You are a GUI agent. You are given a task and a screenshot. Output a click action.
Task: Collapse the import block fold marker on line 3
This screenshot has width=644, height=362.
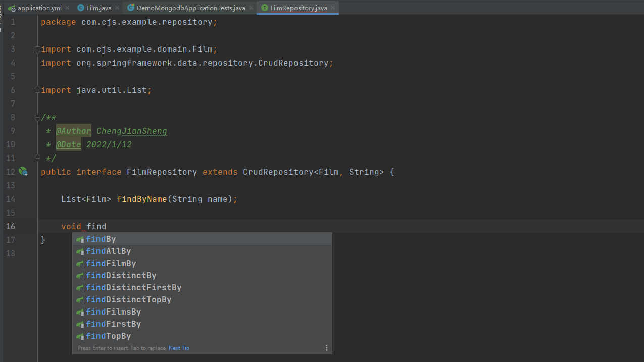coord(37,49)
